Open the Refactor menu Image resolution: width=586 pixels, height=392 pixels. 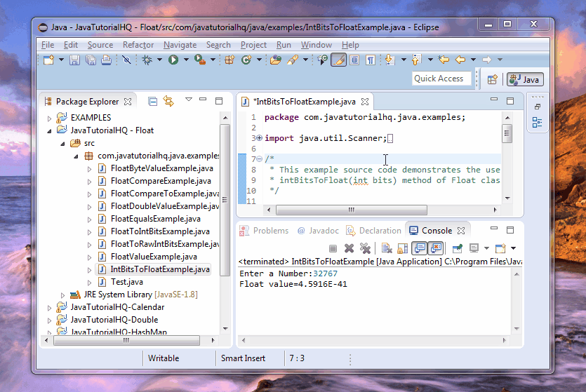(x=138, y=45)
